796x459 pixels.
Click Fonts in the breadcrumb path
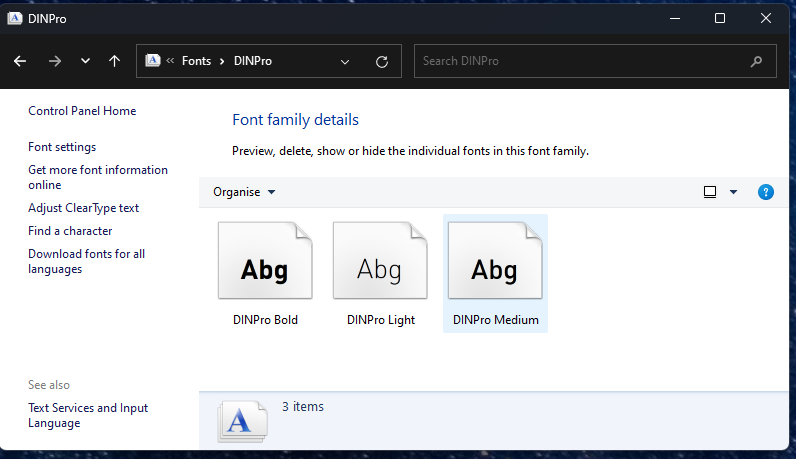pos(196,61)
